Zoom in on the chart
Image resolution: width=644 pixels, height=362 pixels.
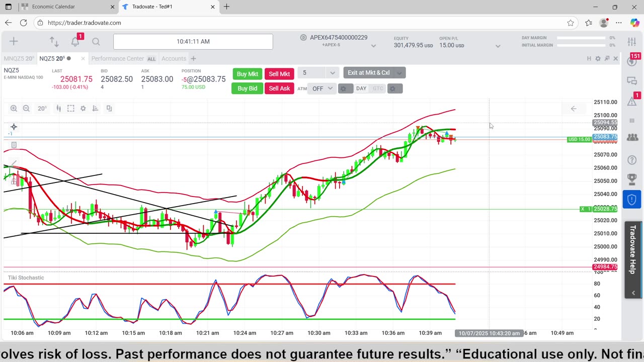point(14,108)
